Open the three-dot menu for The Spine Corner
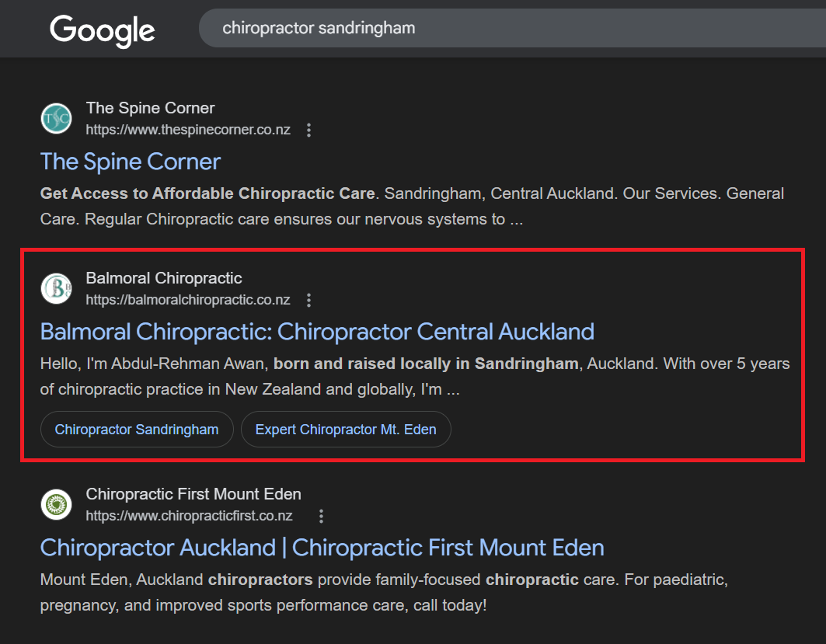This screenshot has width=826, height=644. coord(308,131)
